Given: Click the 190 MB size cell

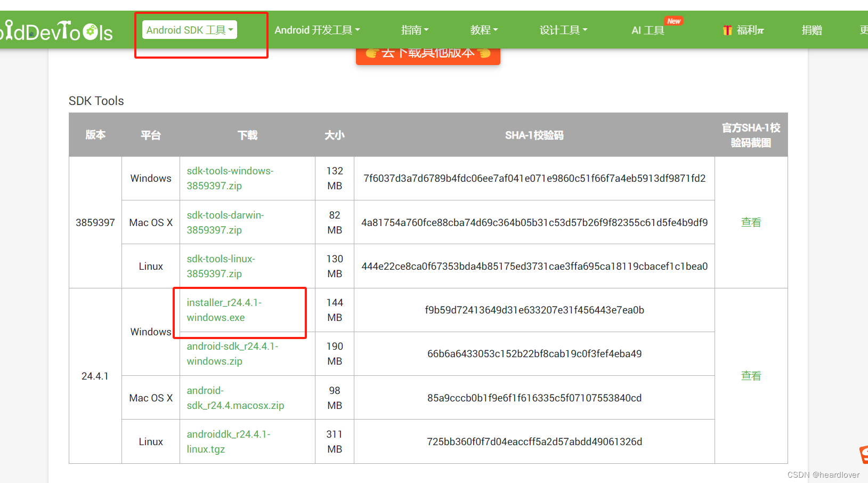Looking at the screenshot, I should coord(335,353).
